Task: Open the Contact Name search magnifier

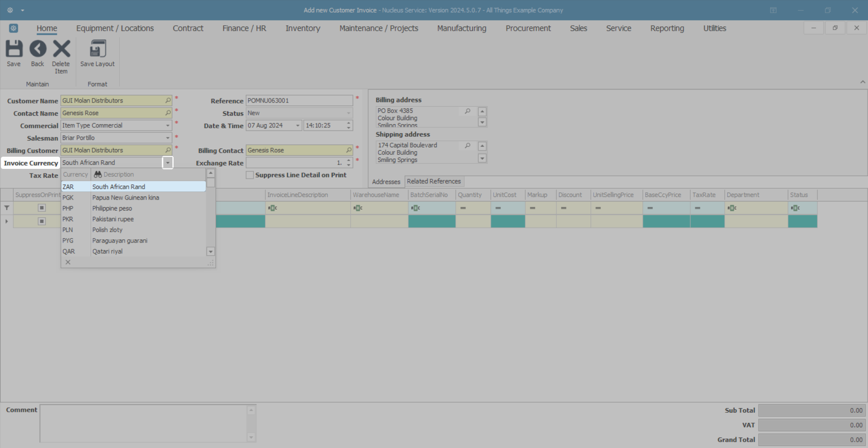Action: pyautogui.click(x=168, y=113)
